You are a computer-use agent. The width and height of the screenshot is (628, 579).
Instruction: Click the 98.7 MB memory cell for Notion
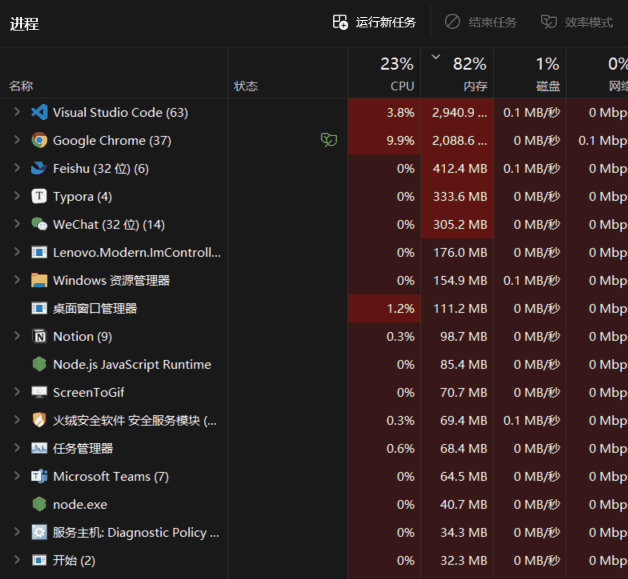[x=457, y=336]
